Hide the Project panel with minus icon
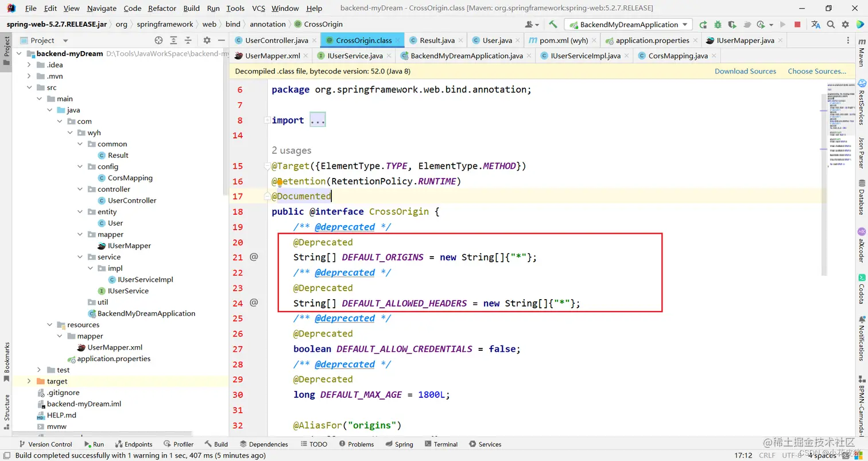Image resolution: width=868 pixels, height=461 pixels. [x=221, y=40]
